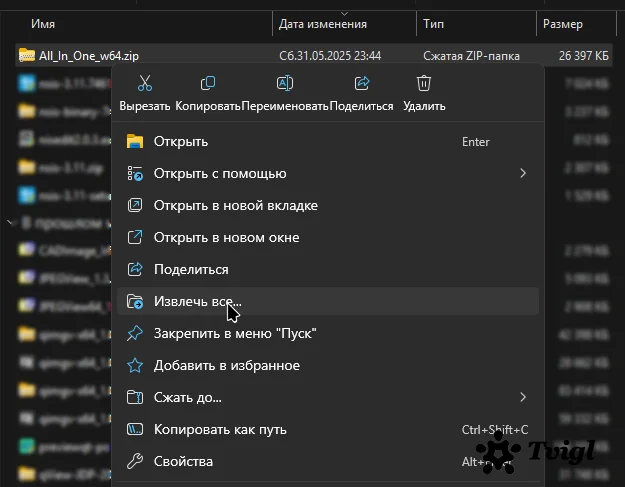Sort by Дата изменения column header
The height and width of the screenshot is (487, 625).
point(322,23)
